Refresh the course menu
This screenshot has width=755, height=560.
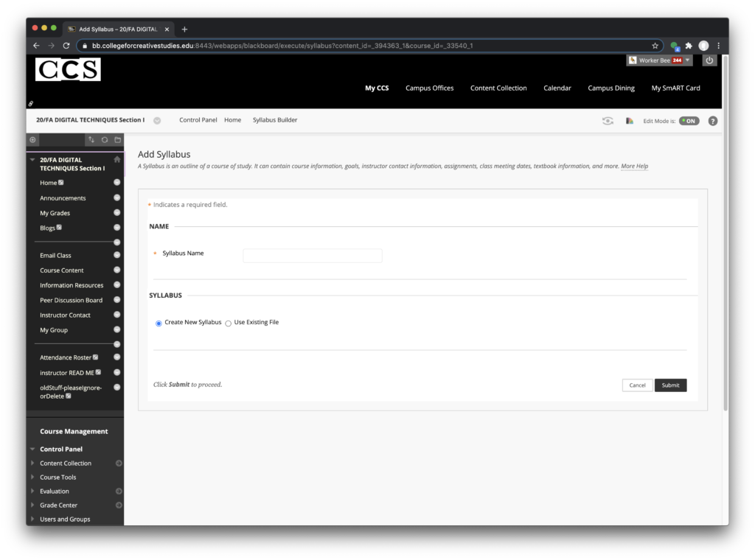point(105,139)
